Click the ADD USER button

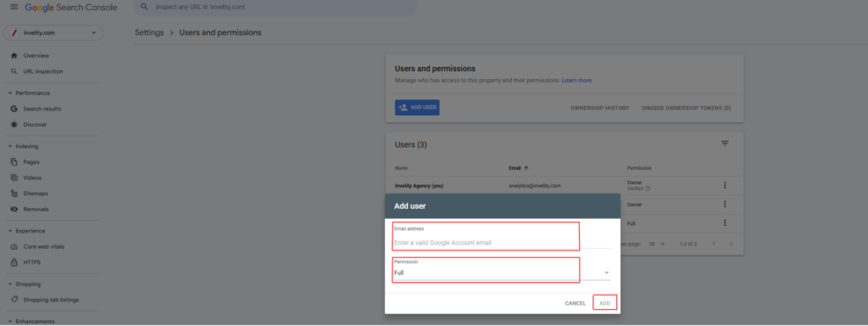point(417,108)
